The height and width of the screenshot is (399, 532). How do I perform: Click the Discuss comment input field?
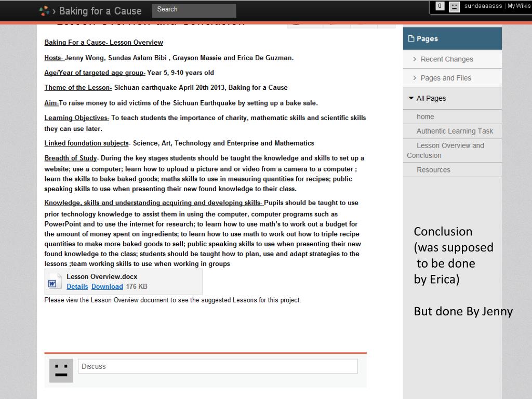click(x=218, y=366)
